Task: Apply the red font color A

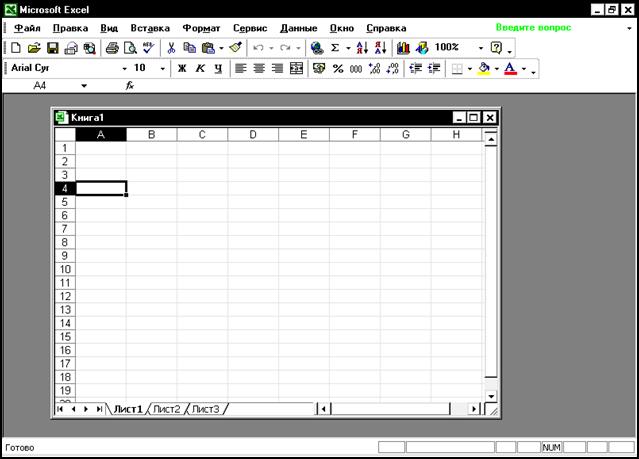Action: [x=510, y=68]
